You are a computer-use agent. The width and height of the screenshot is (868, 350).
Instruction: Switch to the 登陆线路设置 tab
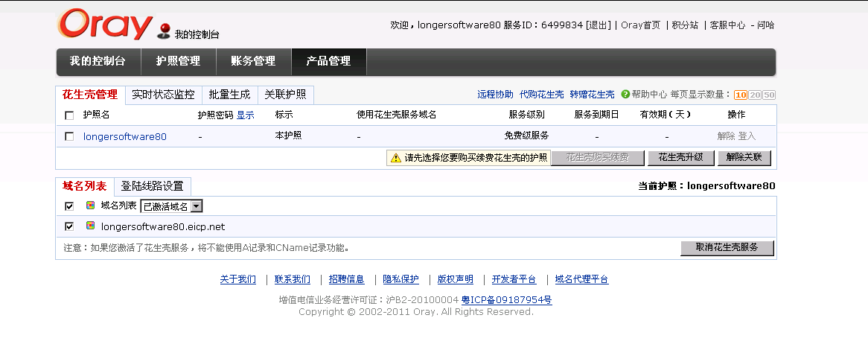pos(152,186)
